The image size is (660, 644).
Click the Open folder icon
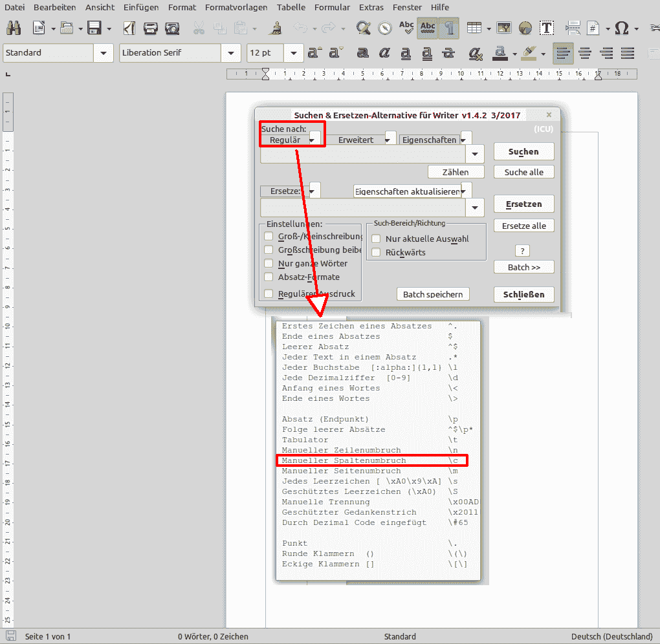[67, 28]
